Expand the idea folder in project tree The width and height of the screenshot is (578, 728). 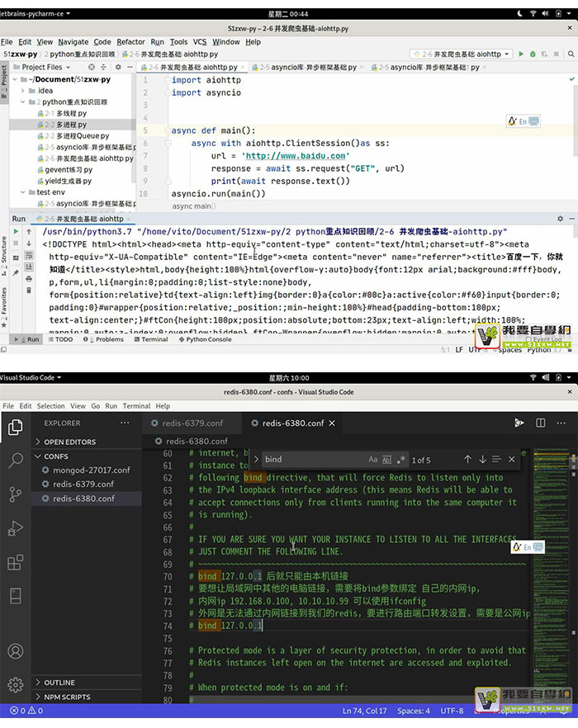(x=23, y=91)
